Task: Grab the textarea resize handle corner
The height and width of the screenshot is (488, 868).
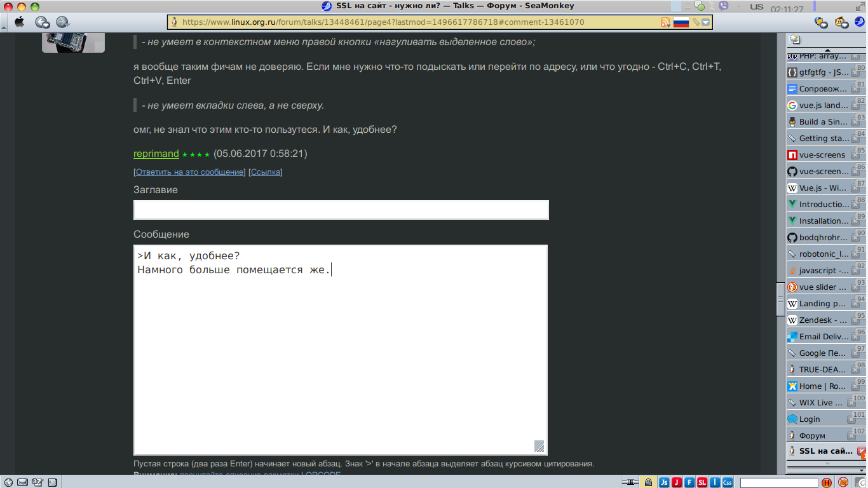Action: [x=539, y=446]
